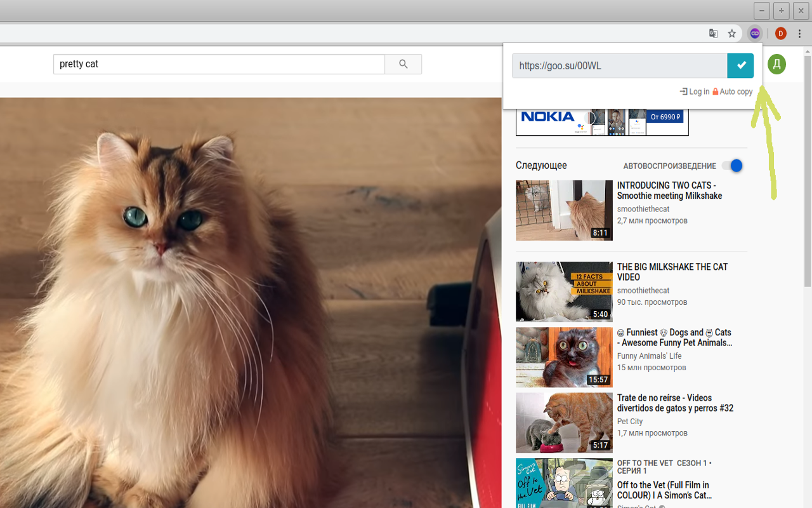Viewport: 812px width, 508px height.
Task: Click the 'Следующее' up next heading
Action: tap(541, 165)
